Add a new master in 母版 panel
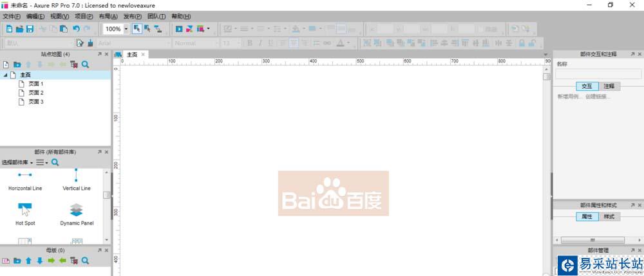The image size is (644, 276). coord(6,261)
